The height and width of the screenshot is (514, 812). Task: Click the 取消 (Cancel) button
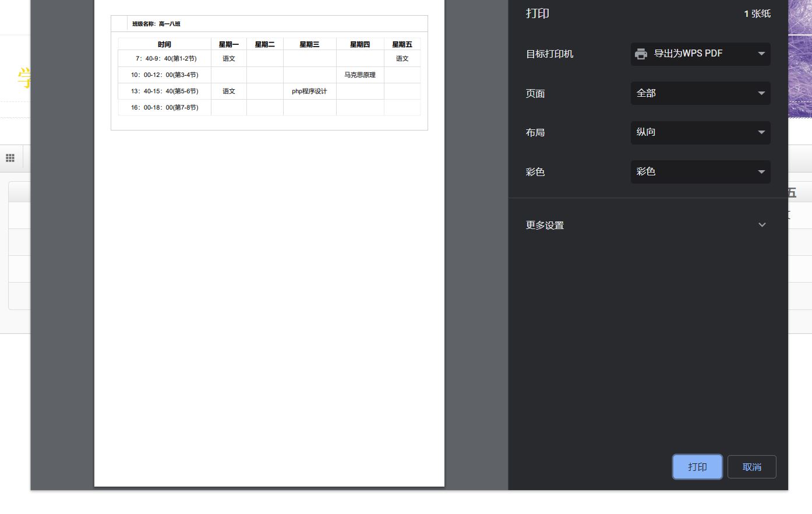tap(751, 467)
